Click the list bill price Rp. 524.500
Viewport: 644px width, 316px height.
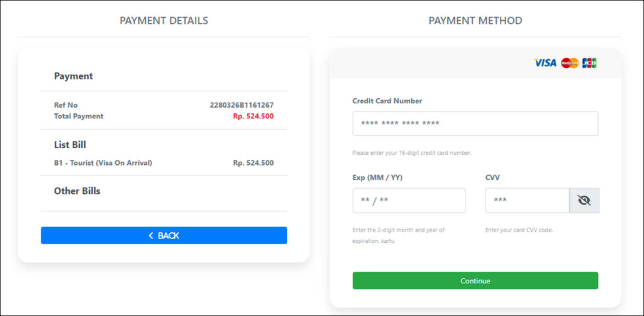pyautogui.click(x=253, y=163)
